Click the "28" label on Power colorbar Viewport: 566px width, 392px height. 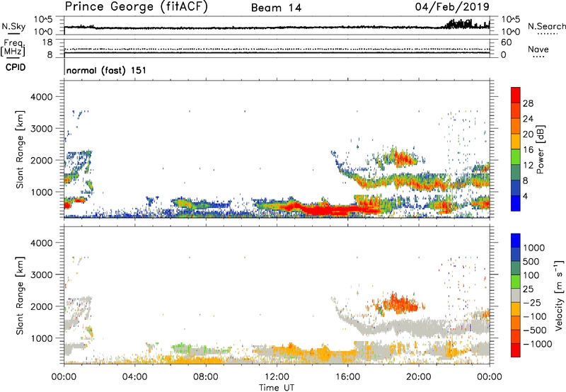(528, 103)
